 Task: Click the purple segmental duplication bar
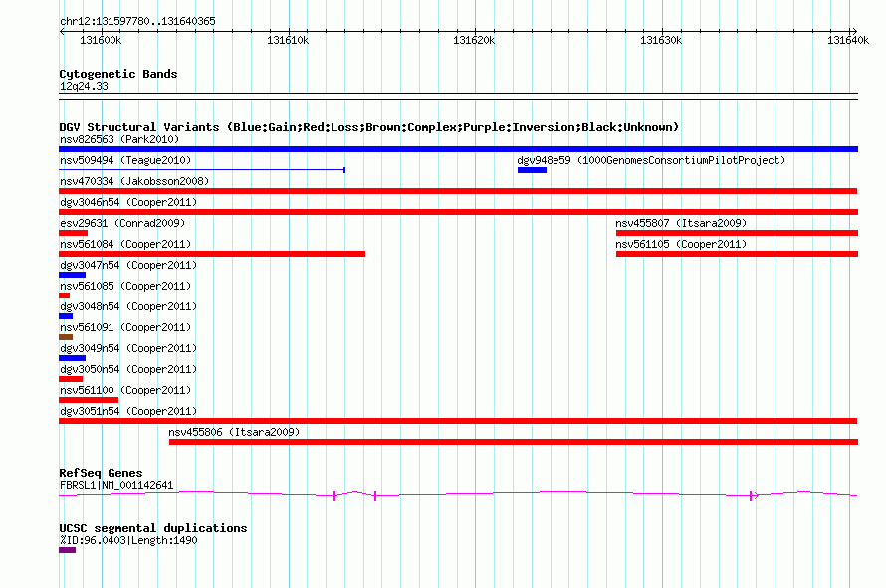68,550
